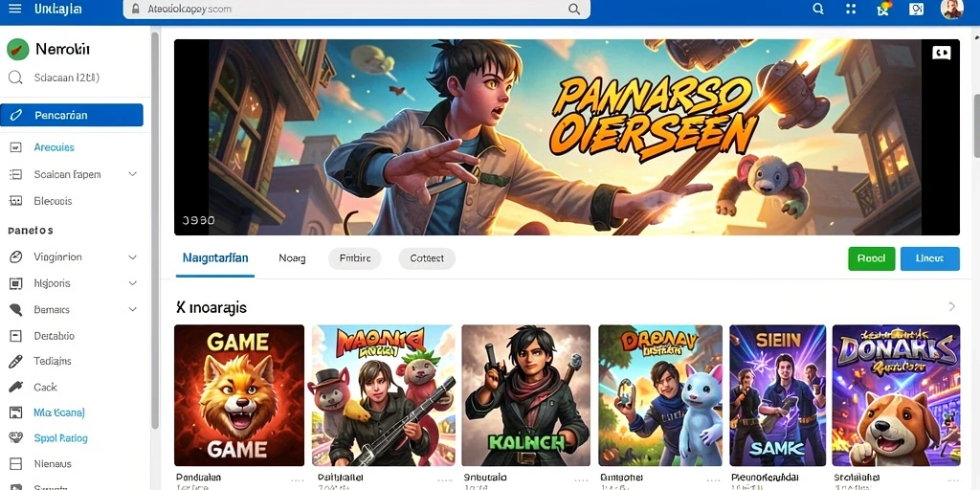
Task: Click the camera icon in top bar
Action: tap(916, 9)
